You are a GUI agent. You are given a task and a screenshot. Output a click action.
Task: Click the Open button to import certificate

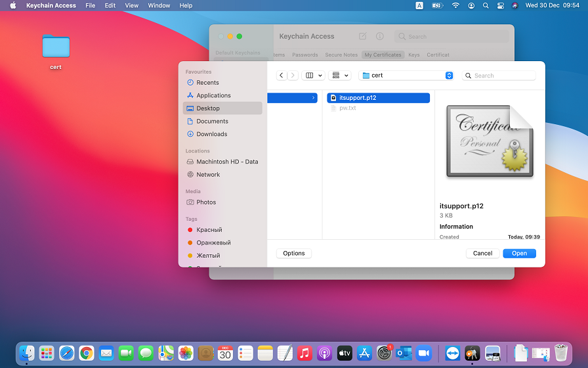519,254
